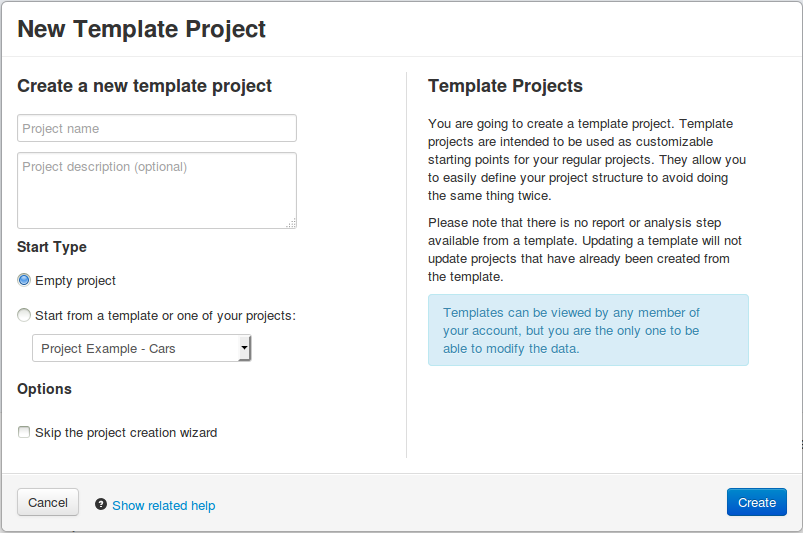The height and width of the screenshot is (533, 803).
Task: Click the question mark help icon
Action: [x=101, y=505]
